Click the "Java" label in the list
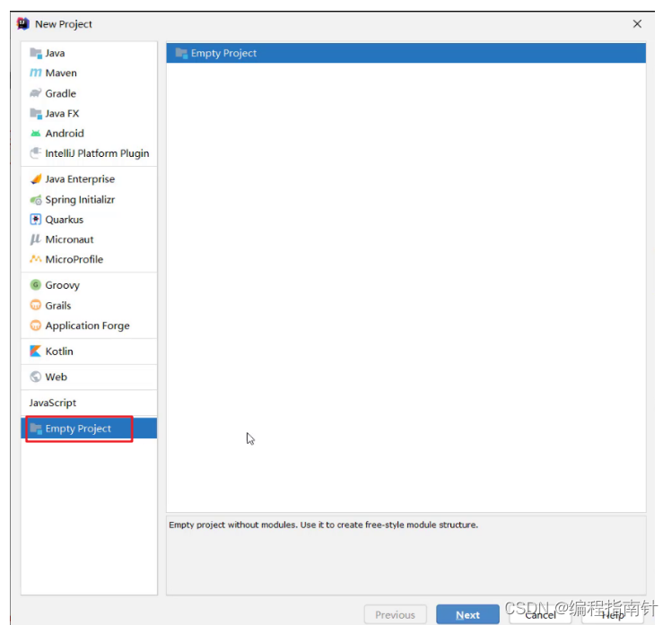 (55, 53)
